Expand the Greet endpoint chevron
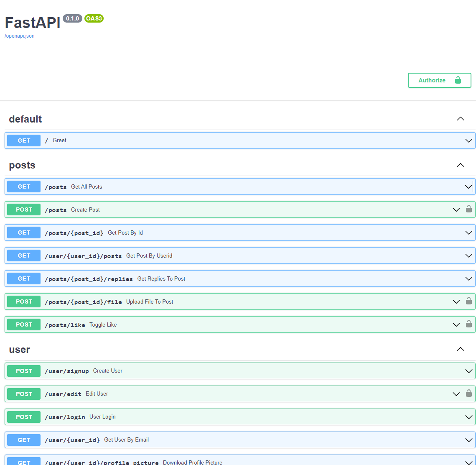The width and height of the screenshot is (476, 465). pos(469,141)
